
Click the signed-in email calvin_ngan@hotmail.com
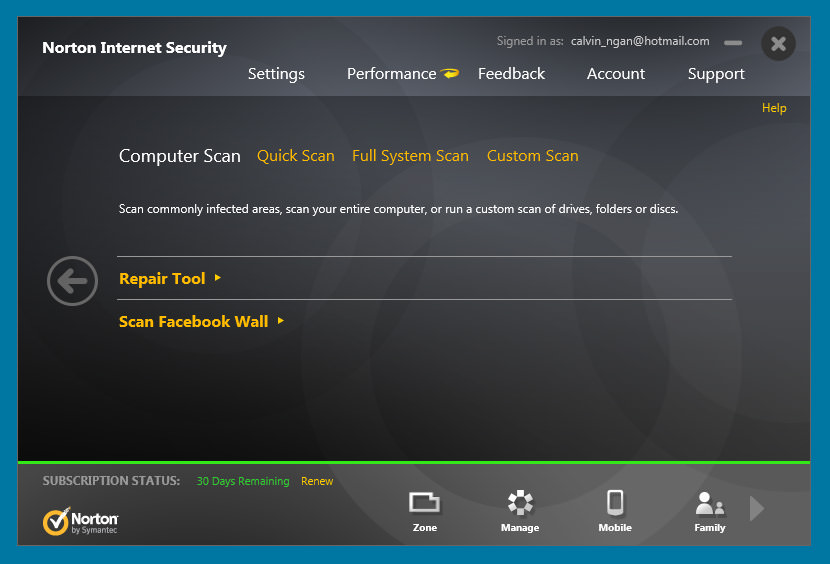tap(640, 41)
